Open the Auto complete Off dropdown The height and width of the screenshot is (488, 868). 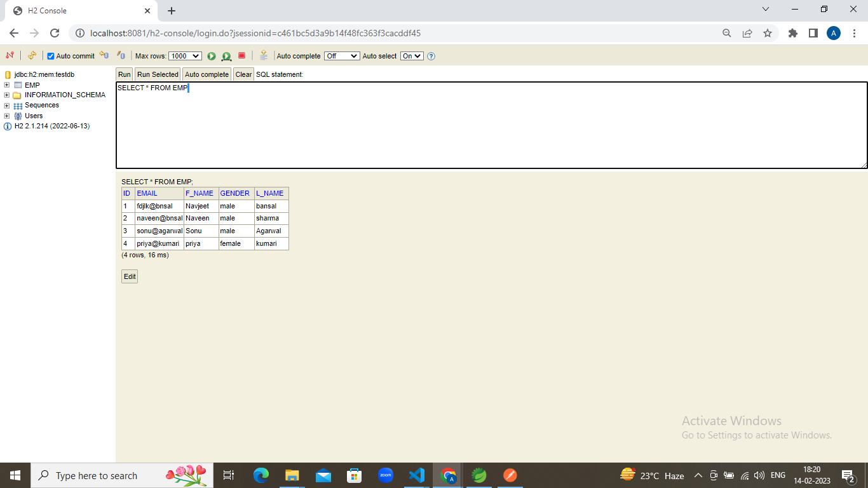(342, 56)
